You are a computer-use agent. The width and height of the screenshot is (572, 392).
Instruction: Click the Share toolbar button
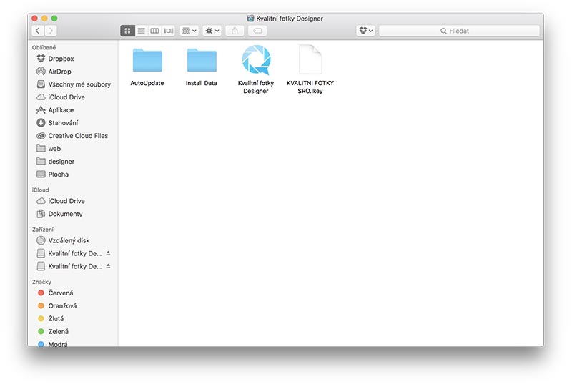pos(235,31)
